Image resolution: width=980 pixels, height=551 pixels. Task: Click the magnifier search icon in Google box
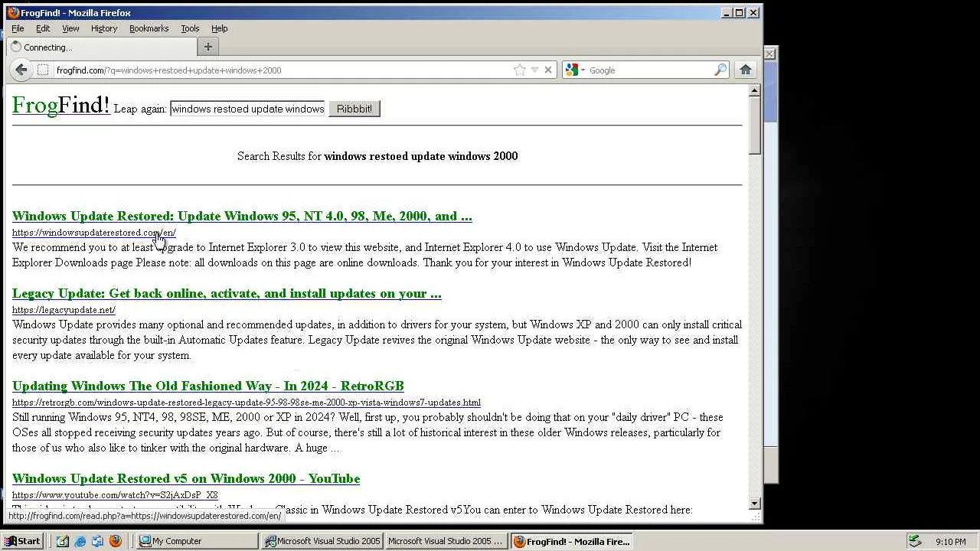coord(720,70)
